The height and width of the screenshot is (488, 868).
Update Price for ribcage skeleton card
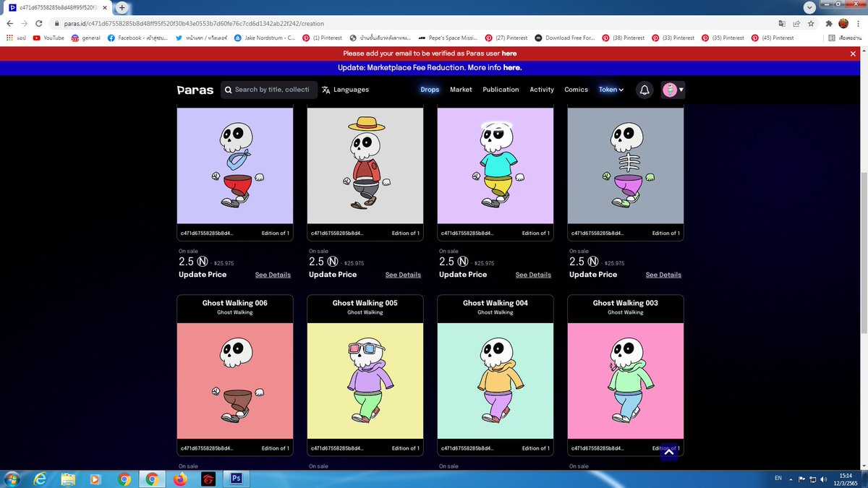(x=593, y=275)
